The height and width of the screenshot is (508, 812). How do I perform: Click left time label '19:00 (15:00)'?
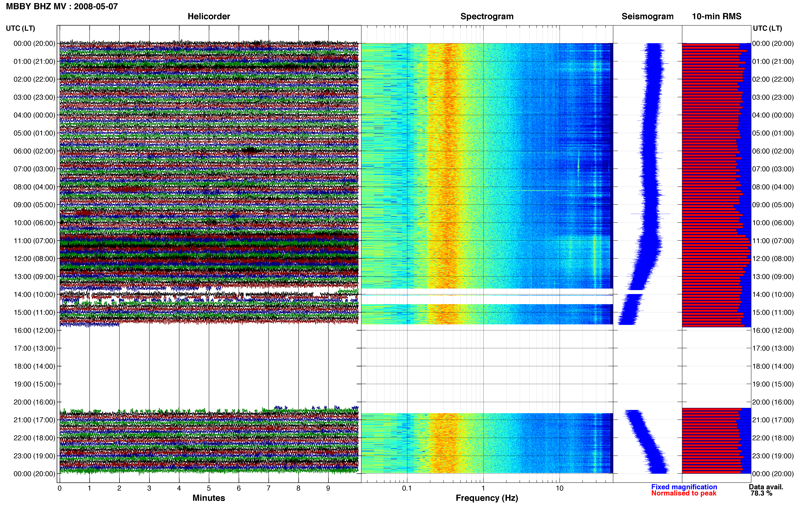(34, 384)
